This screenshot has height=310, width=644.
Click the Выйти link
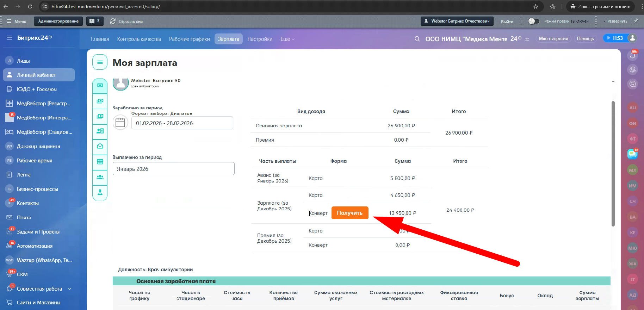(x=507, y=21)
